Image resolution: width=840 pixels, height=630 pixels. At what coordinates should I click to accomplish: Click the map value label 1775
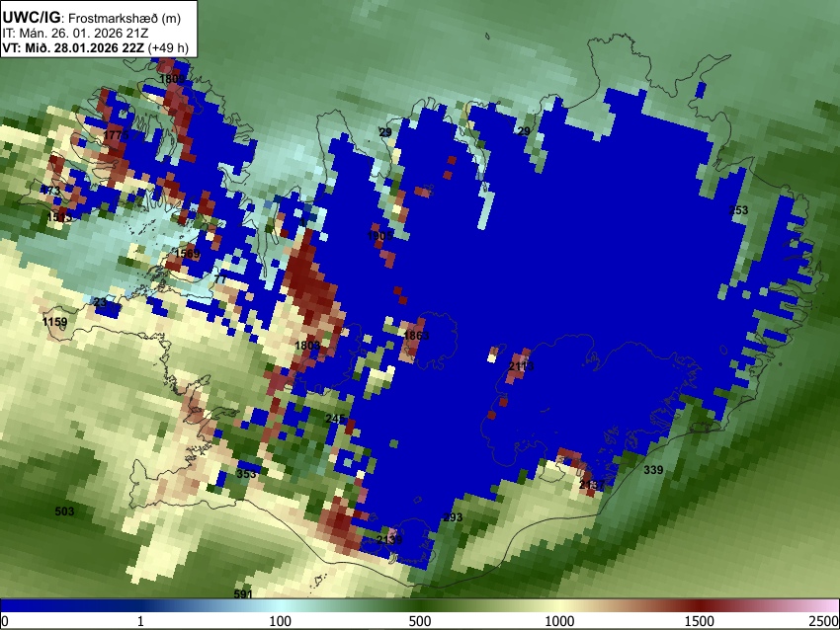[117, 135]
